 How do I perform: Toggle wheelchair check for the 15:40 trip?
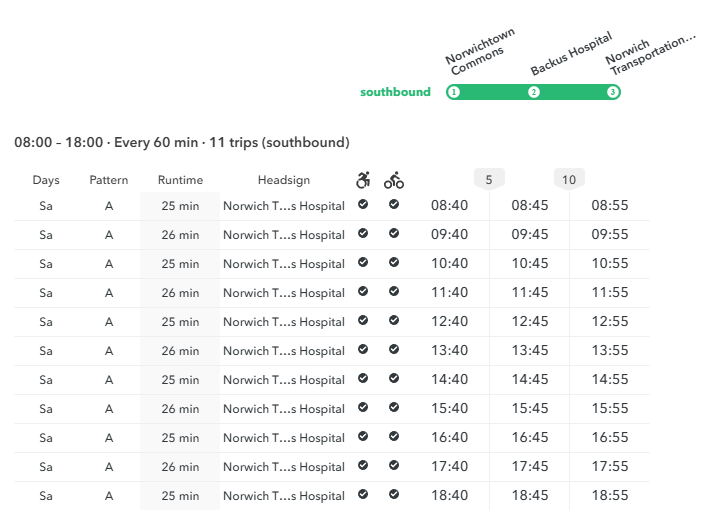[x=363, y=407]
